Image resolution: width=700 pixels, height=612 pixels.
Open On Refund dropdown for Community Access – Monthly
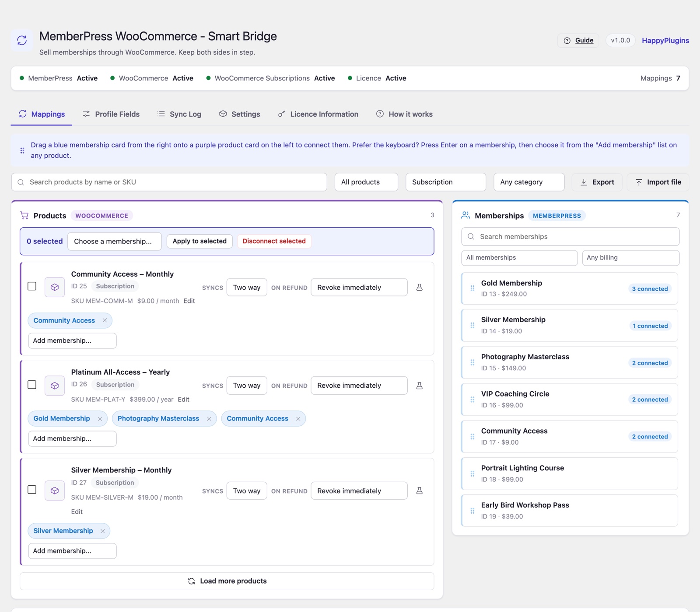[359, 287]
